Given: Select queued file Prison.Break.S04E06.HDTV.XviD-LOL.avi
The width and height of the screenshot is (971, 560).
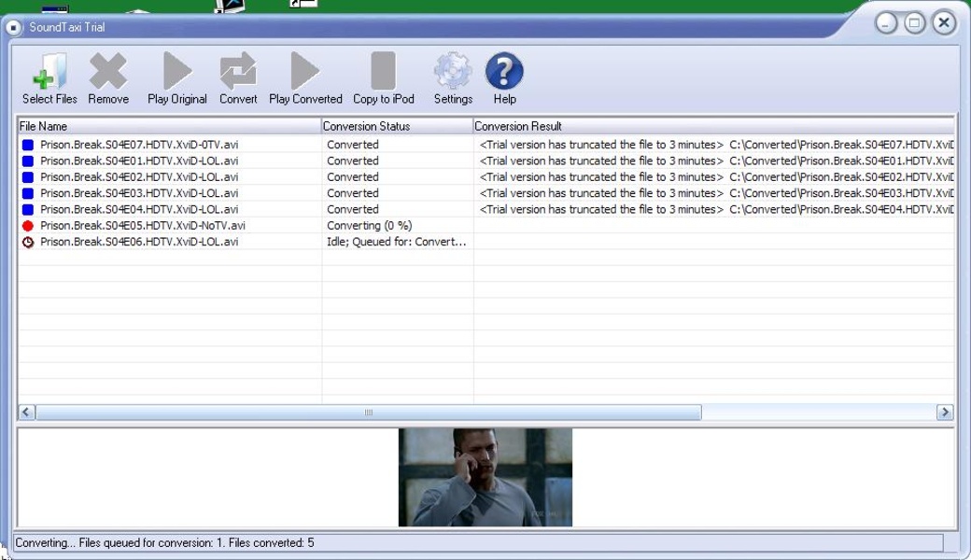Looking at the screenshot, I should [139, 242].
